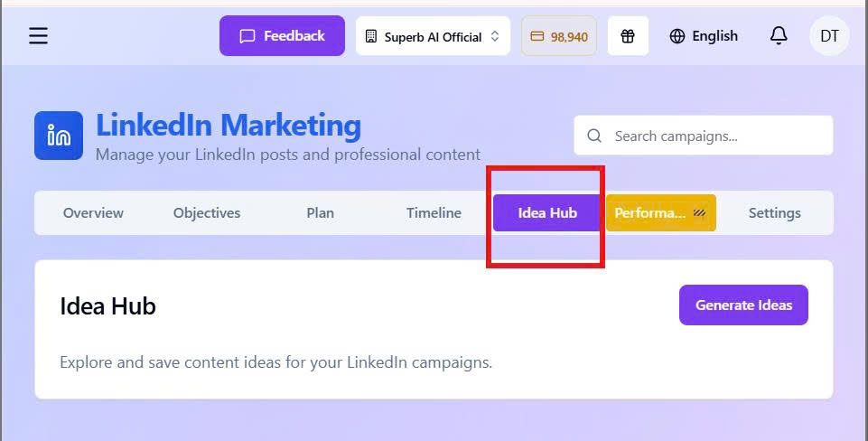Switch to the Settings tab
Image resolution: width=868 pixels, height=441 pixels.
coord(774,213)
